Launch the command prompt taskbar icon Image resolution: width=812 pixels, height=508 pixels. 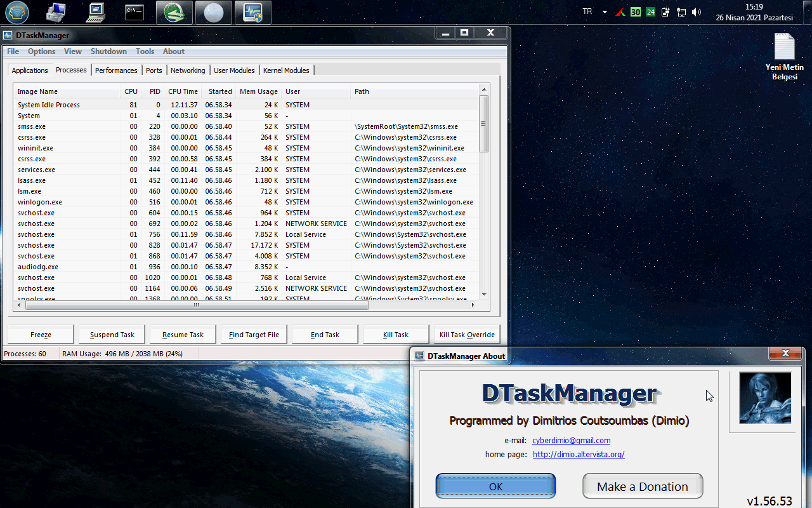tap(134, 12)
